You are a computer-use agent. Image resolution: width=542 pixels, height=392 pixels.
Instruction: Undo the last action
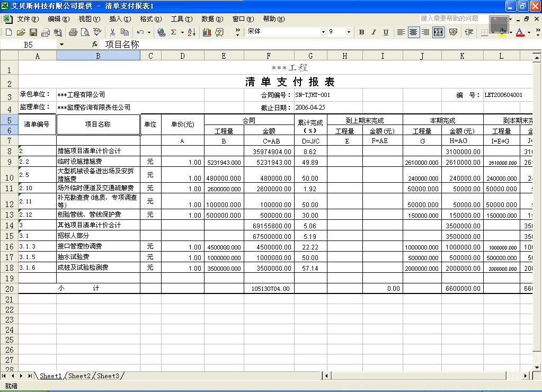point(140,32)
